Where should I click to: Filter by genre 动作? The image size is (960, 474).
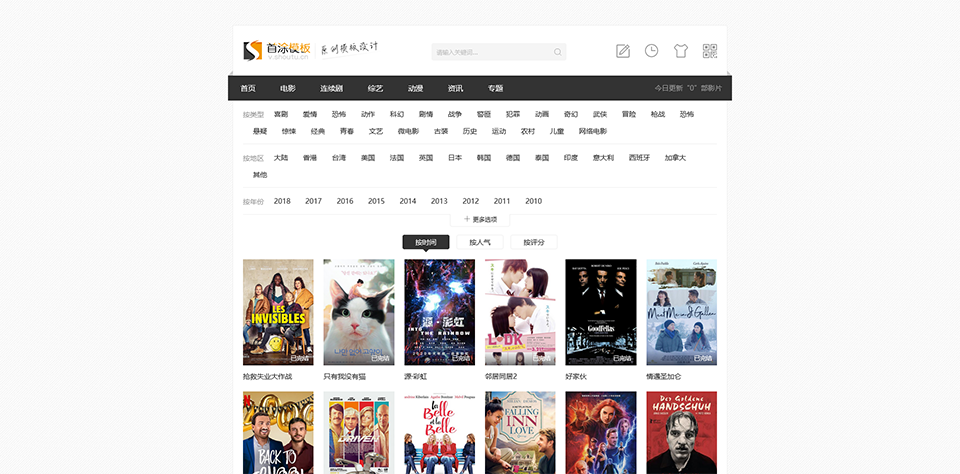click(368, 115)
